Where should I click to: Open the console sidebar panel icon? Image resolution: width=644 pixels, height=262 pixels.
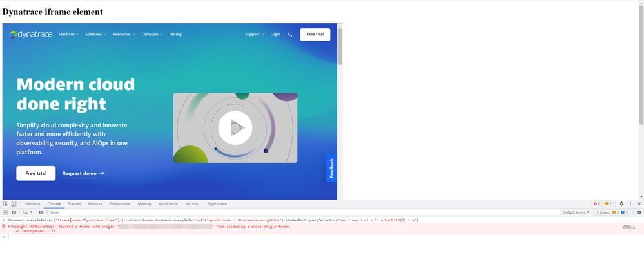point(5,212)
